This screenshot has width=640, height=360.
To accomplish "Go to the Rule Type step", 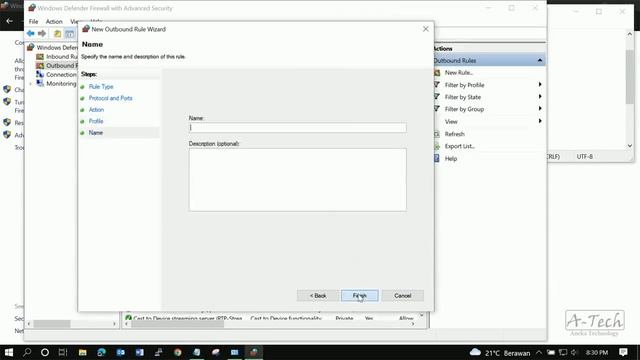I will point(101,87).
